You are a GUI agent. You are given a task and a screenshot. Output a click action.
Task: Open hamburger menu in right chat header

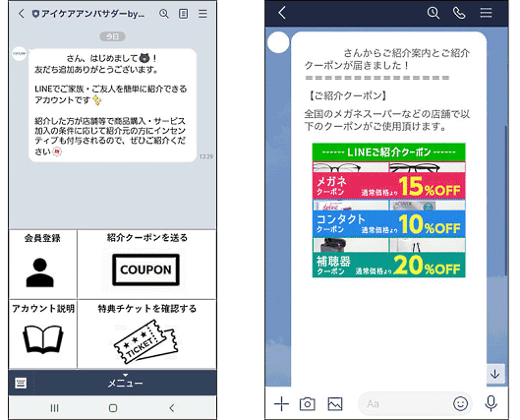(x=486, y=13)
